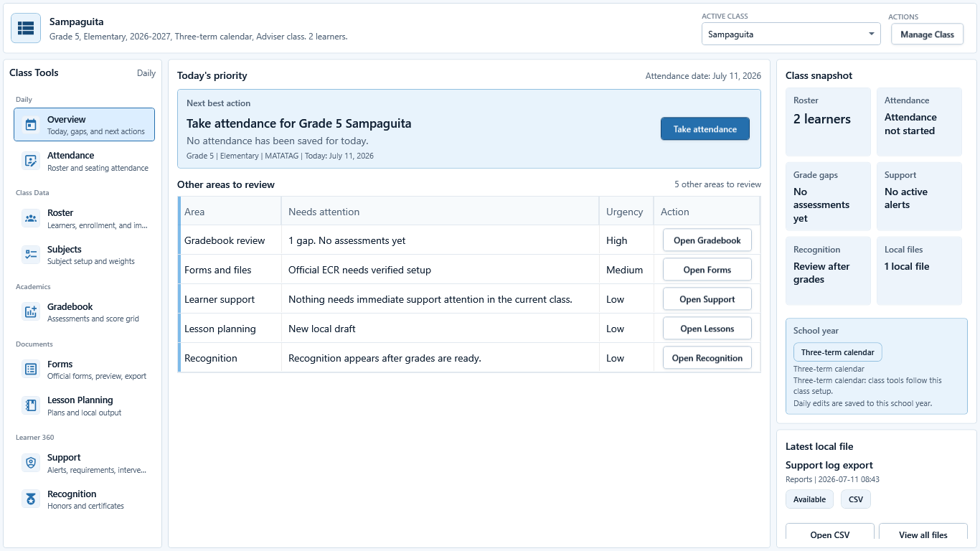Click the 'Support log export' file title

[x=829, y=465]
